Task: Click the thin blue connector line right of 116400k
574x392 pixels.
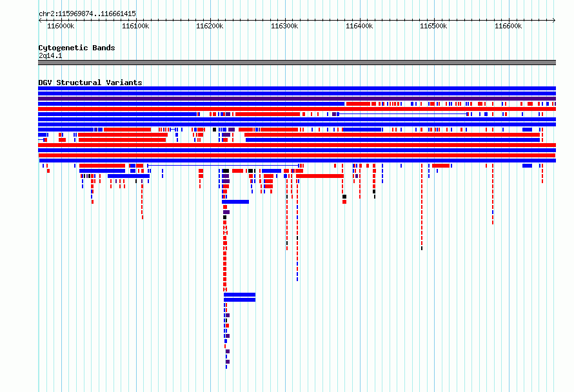Action: point(402,114)
